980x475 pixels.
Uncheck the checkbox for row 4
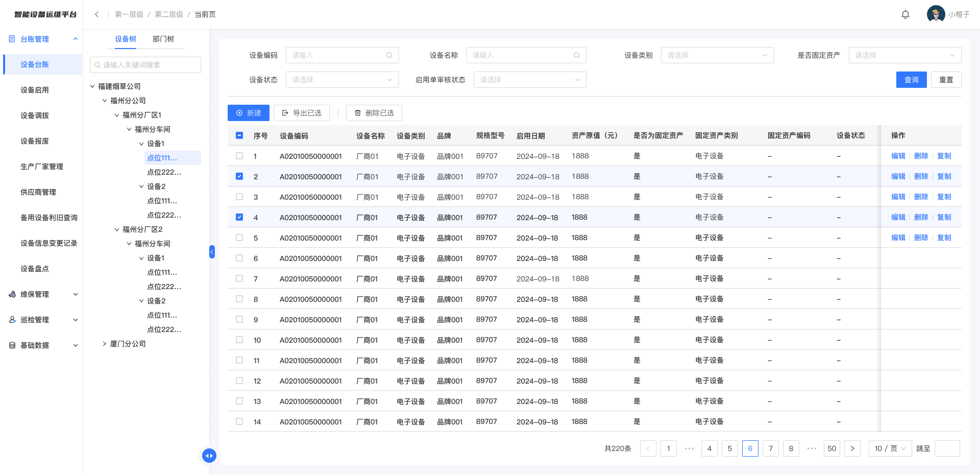coord(239,217)
